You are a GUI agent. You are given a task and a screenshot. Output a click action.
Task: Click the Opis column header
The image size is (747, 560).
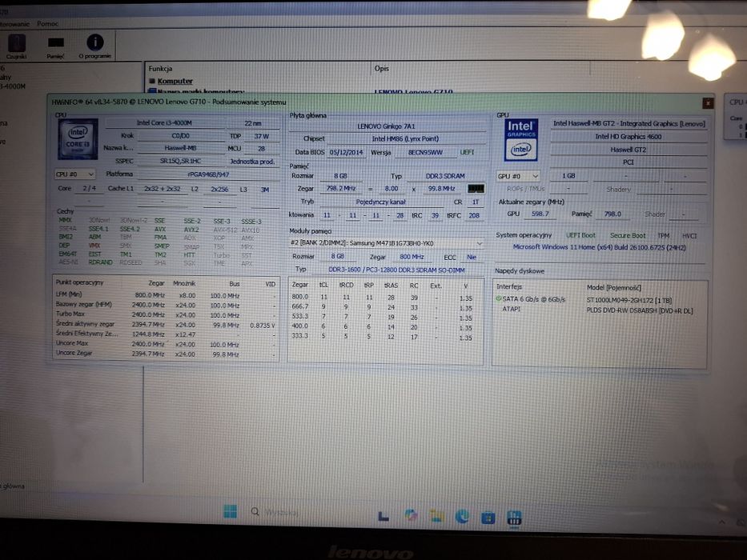[x=382, y=69]
